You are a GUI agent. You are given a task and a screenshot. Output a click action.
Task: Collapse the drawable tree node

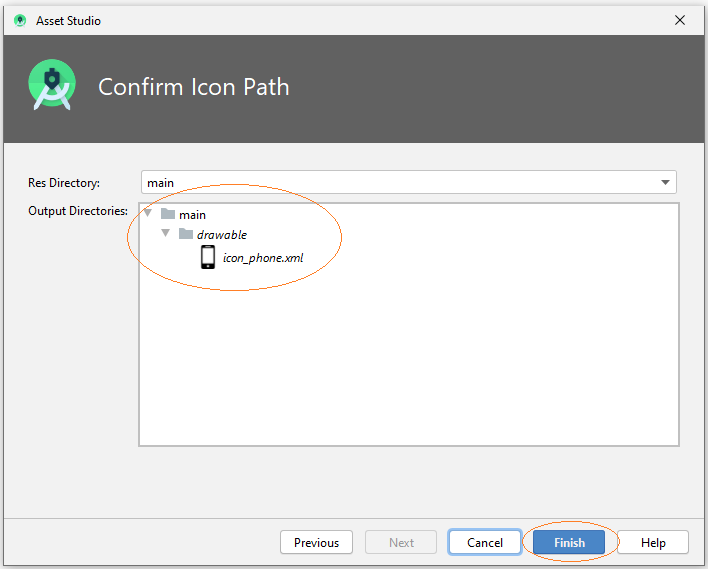tap(166, 233)
